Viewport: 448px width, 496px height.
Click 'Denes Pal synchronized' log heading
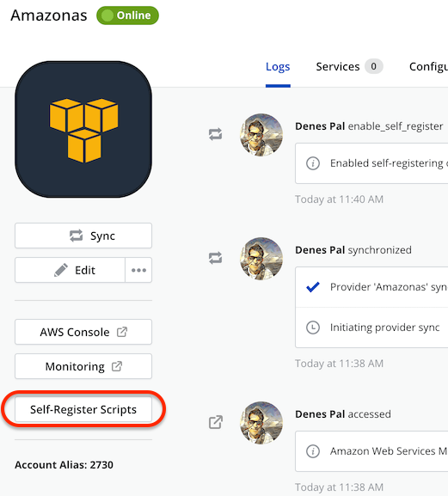pyautogui.click(x=353, y=250)
